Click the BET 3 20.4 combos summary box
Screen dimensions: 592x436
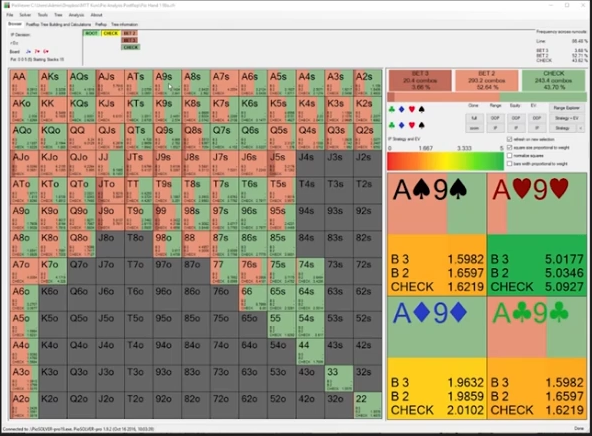click(x=420, y=80)
